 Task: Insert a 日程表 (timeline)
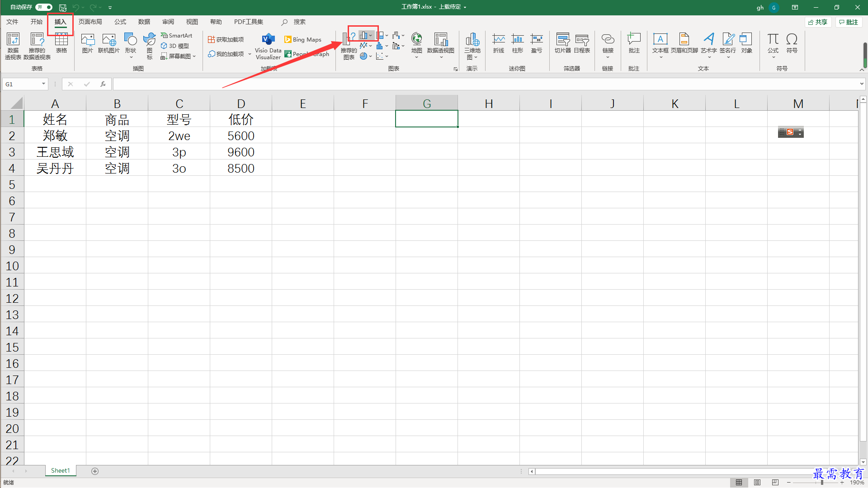(582, 43)
